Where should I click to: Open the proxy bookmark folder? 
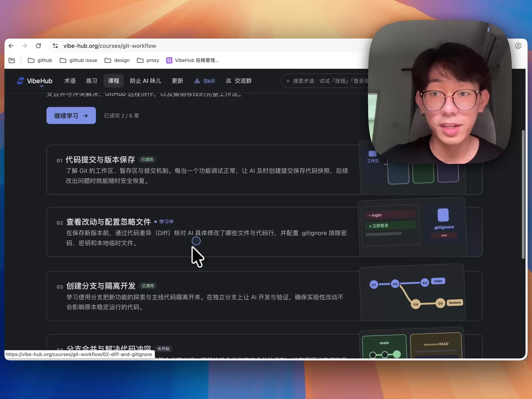pyautogui.click(x=148, y=60)
